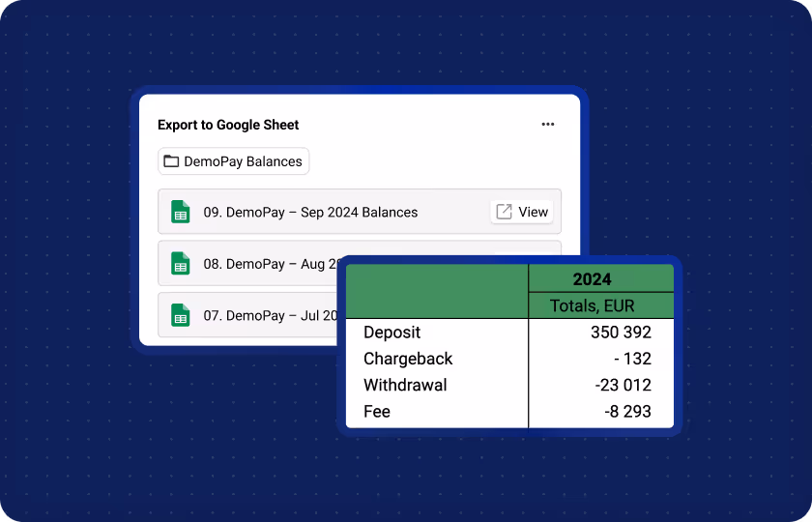The width and height of the screenshot is (812, 522).
Task: Select the '09. DemoPay – Sep 2024 Balances' file name
Action: 310,213
